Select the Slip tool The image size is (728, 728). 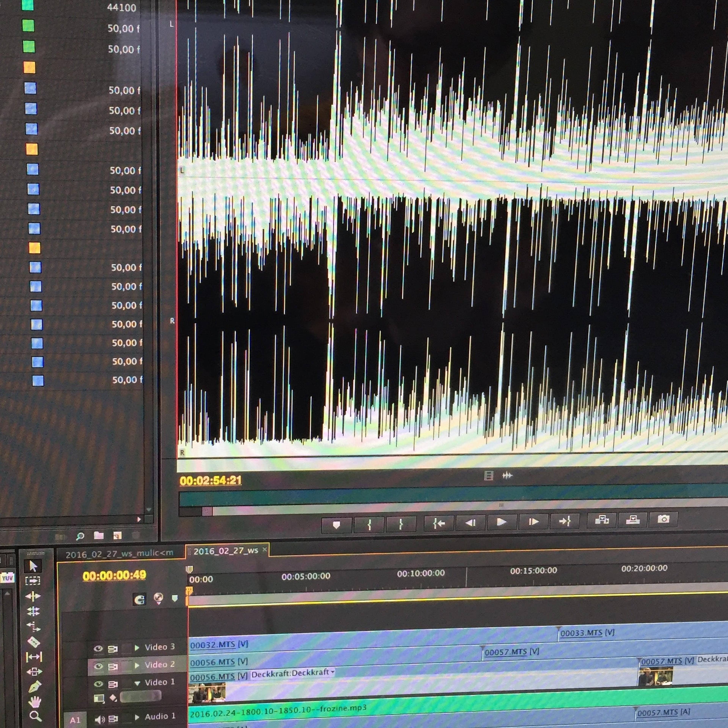[34, 657]
